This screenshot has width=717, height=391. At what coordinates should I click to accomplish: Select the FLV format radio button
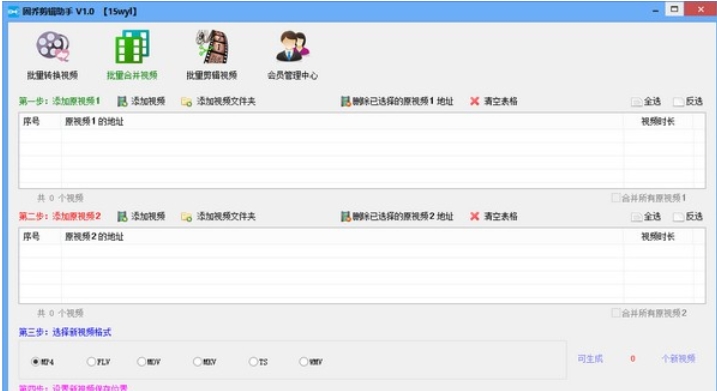[x=91, y=362]
